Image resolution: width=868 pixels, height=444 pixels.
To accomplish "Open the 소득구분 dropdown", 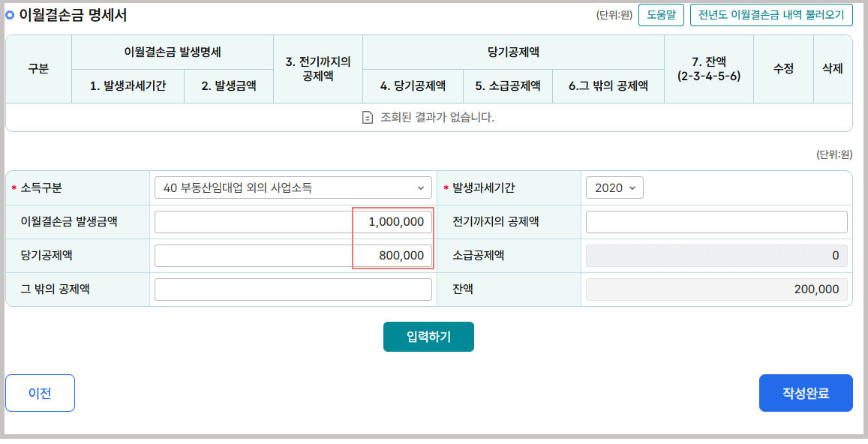I will point(293,187).
